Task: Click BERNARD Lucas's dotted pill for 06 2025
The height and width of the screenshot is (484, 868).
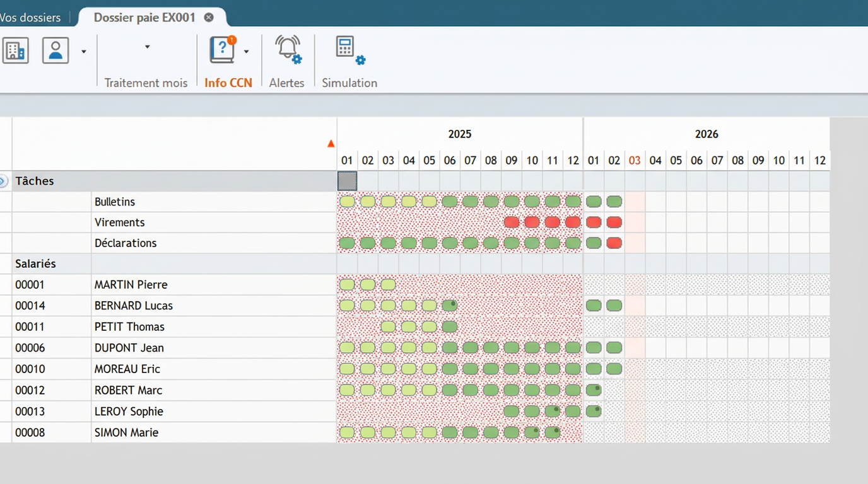Action: pos(450,306)
